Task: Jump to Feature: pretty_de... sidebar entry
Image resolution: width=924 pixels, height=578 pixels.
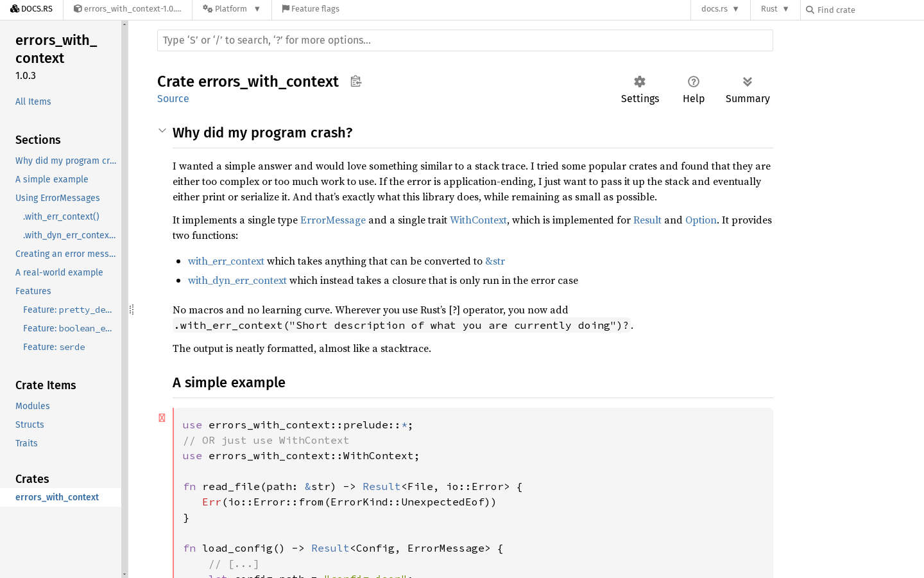Action: coord(67,310)
